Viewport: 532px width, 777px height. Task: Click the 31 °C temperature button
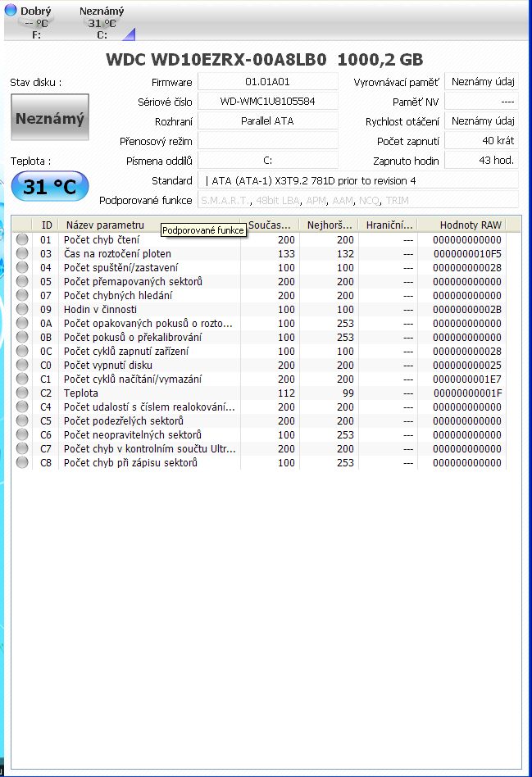click(49, 187)
